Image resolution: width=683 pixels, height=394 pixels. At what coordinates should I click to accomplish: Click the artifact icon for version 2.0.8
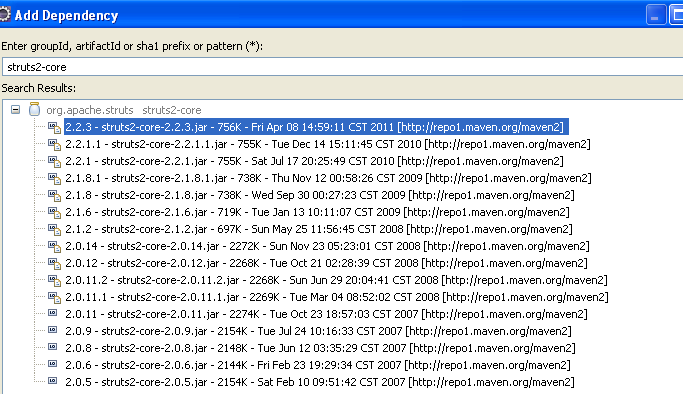[x=53, y=347]
